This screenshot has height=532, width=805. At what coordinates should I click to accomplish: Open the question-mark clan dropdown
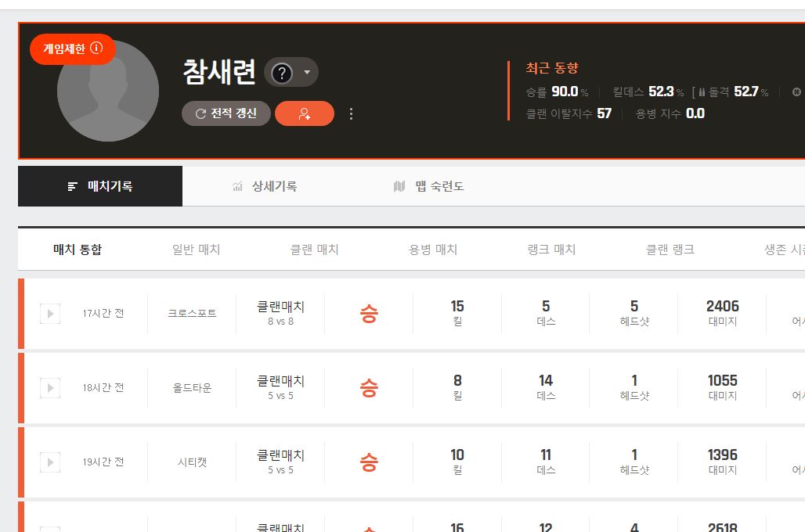[x=291, y=73]
